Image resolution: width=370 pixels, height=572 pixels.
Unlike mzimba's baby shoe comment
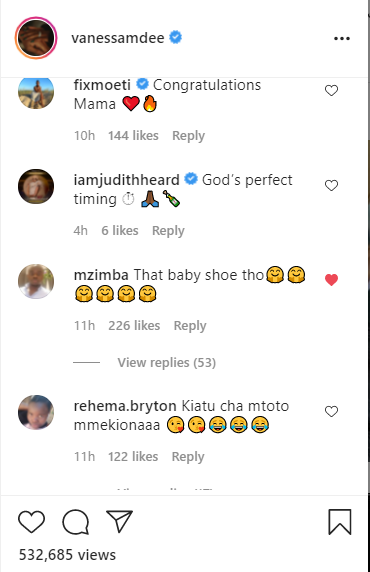point(331,280)
